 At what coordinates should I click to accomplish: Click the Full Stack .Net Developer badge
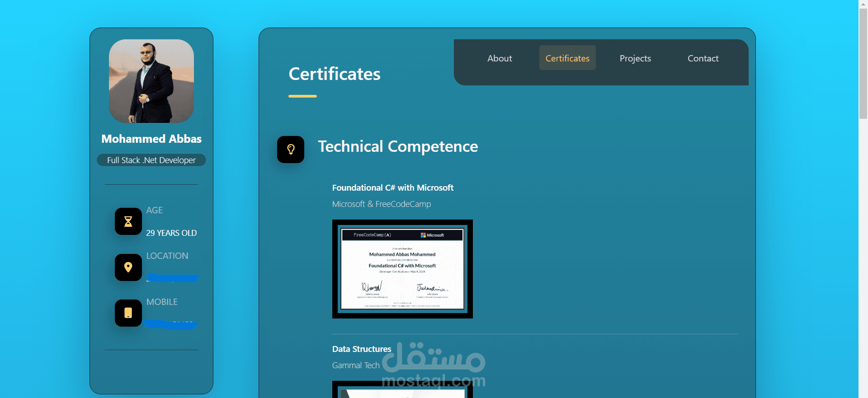point(151,160)
